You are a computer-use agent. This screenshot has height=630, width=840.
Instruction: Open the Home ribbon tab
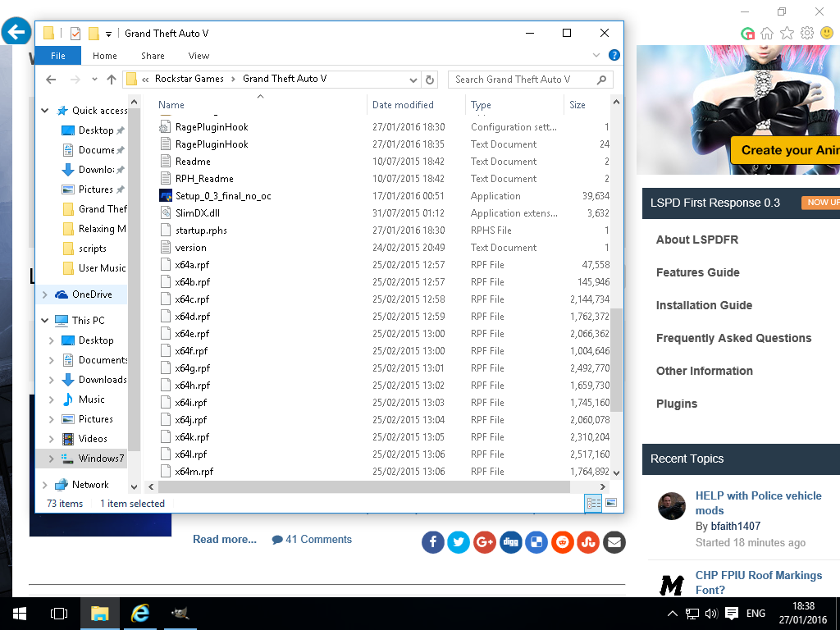click(104, 56)
